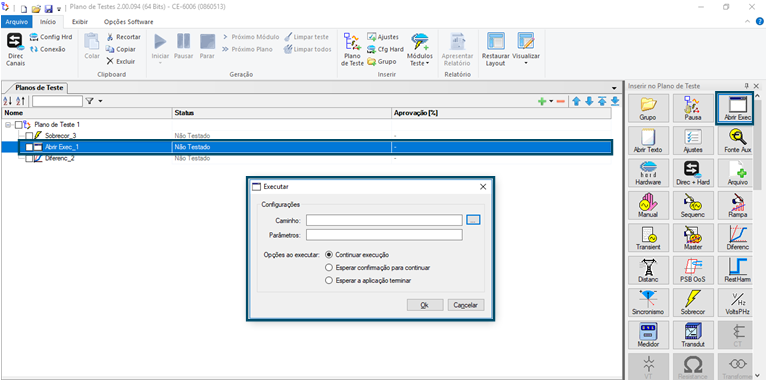Viewport: 768px width, 381px height.
Task: Remove item with the red minus
Action: click(x=561, y=101)
